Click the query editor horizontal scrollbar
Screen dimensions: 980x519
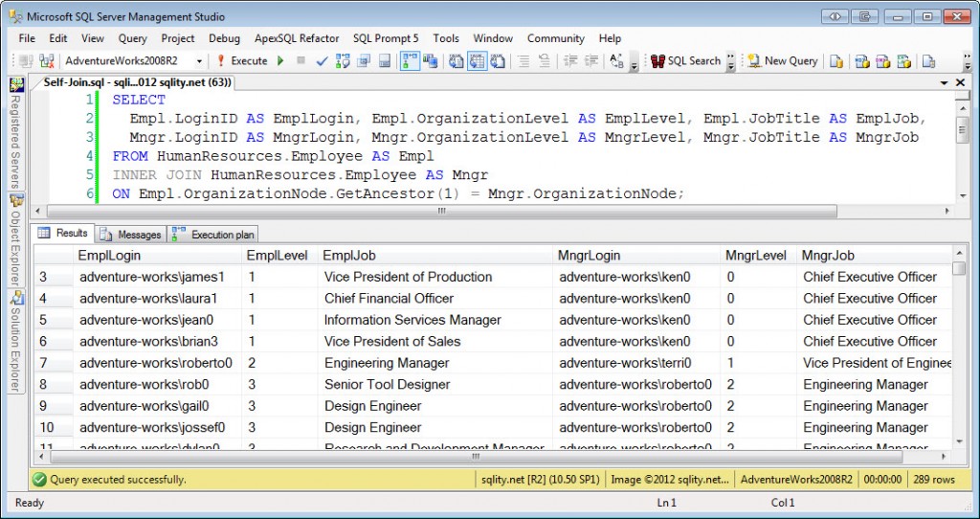click(x=442, y=212)
